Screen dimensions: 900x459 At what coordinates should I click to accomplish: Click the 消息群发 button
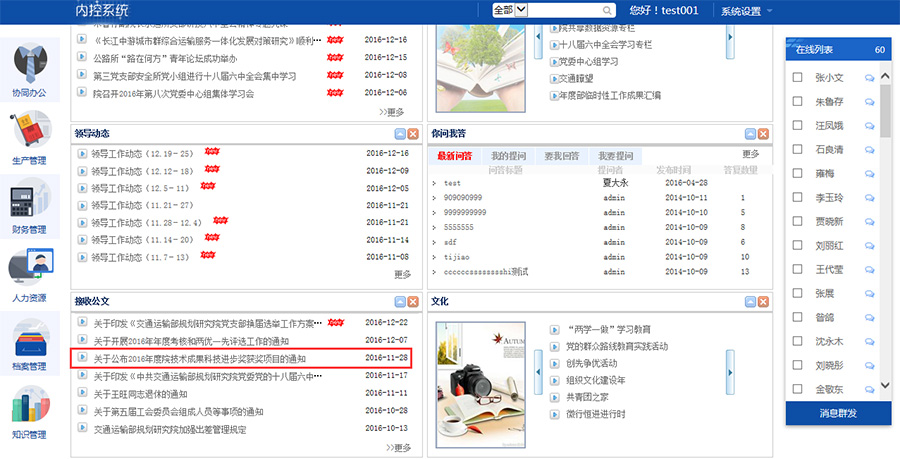point(838,413)
